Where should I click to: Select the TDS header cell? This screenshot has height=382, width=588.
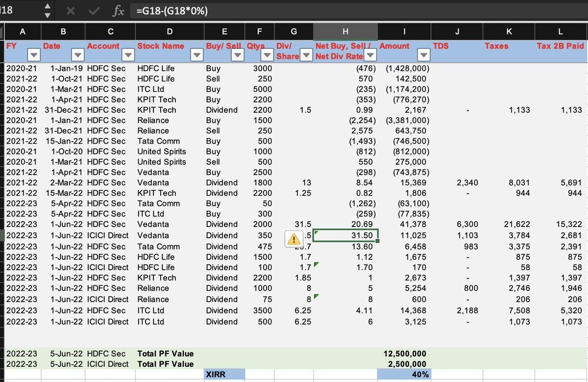[x=456, y=51]
